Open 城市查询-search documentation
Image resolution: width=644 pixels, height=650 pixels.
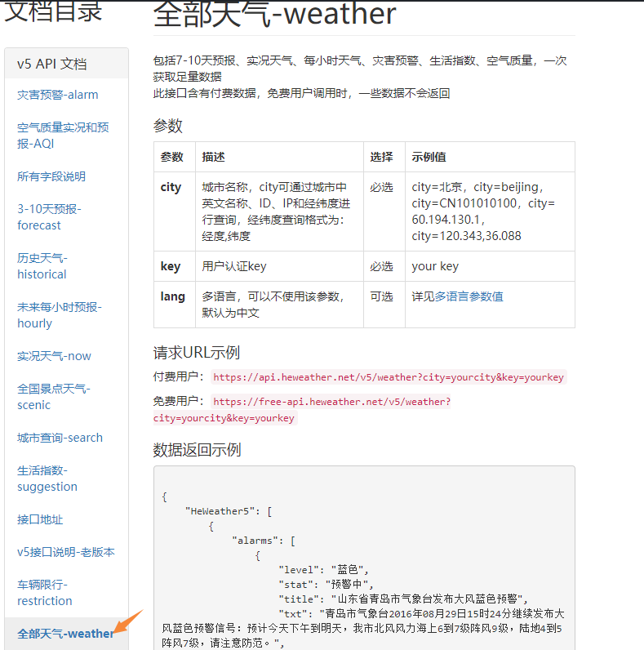point(60,438)
